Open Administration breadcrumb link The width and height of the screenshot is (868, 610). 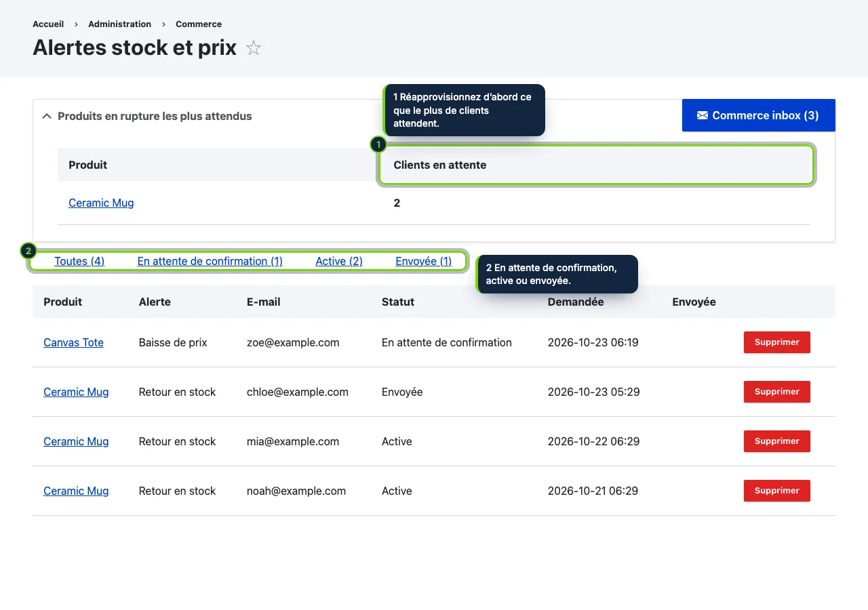coord(119,24)
